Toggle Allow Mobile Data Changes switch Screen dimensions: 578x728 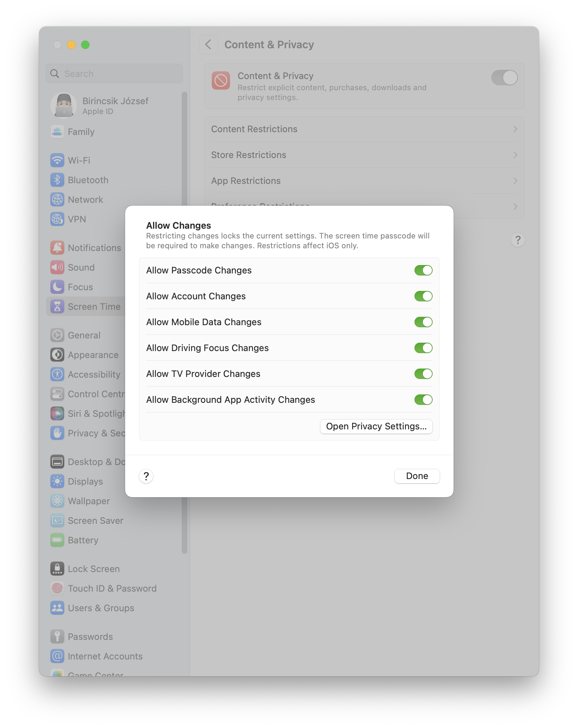click(423, 322)
